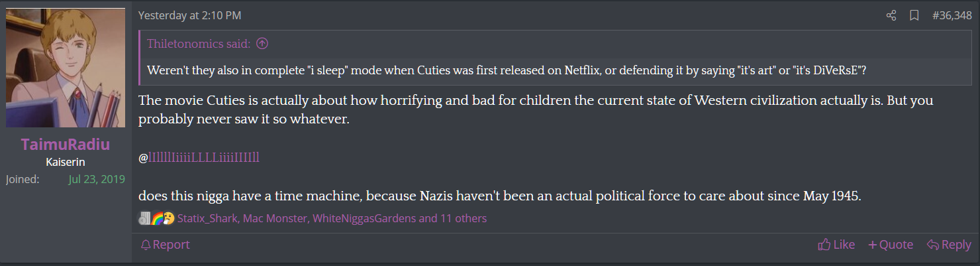The width and height of the screenshot is (980, 266).
Task: Click the gray first reaction icon
Action: tap(145, 218)
